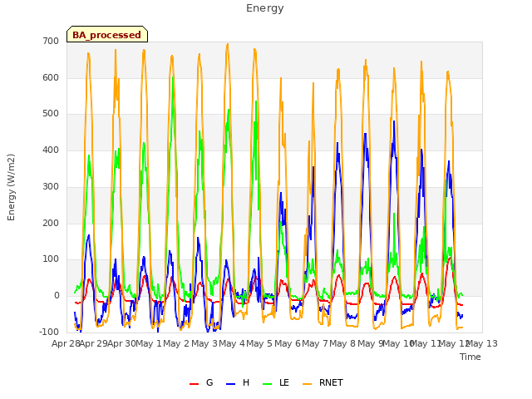Click the 500 y-axis tick label
Screen dimensions: 532x399
51,114
